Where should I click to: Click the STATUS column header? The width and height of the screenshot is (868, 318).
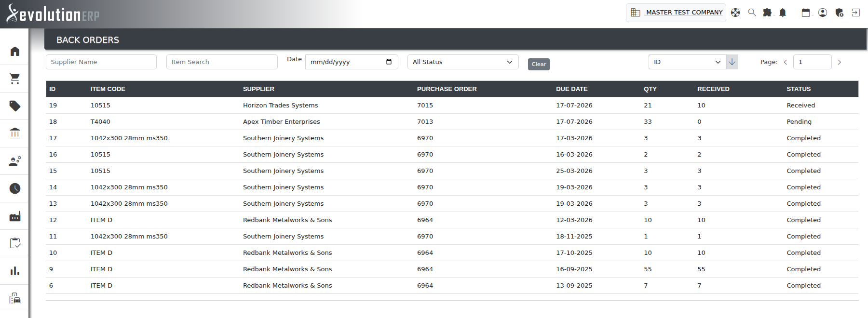pos(799,89)
